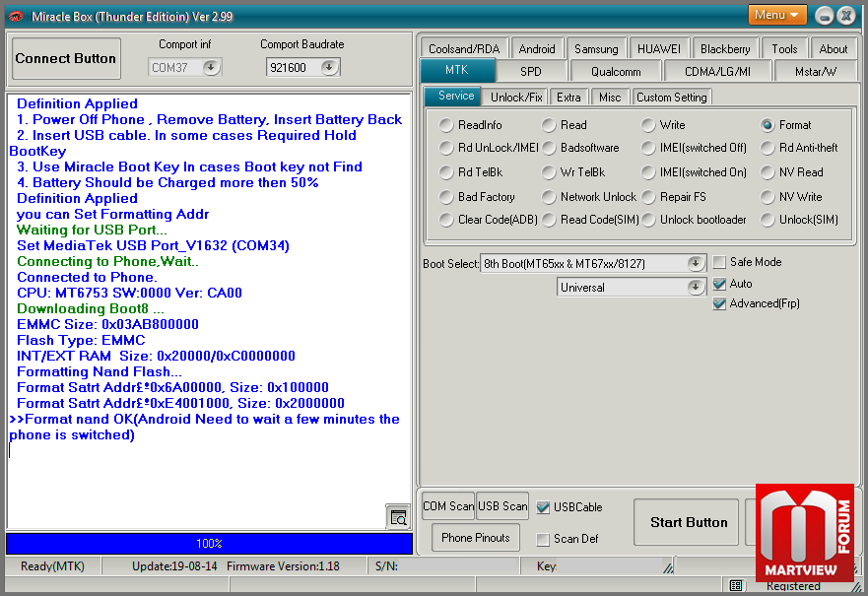This screenshot has height=596, width=868.
Task: Toggle the Scan Def checkbox
Action: 543,539
